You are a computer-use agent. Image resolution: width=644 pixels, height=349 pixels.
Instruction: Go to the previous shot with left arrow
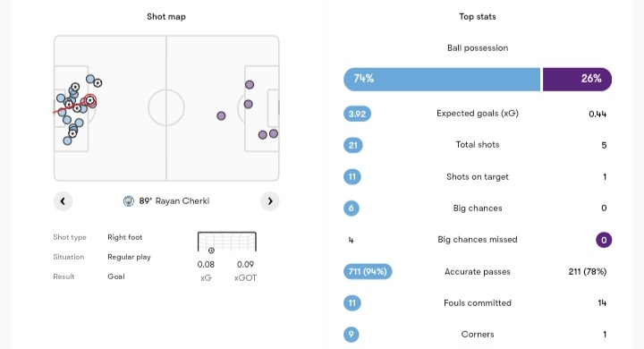pos(63,201)
